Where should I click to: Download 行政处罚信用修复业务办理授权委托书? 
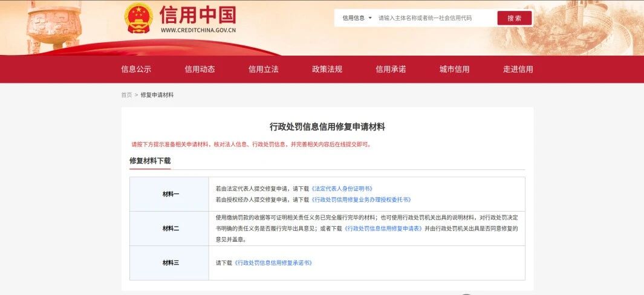[x=361, y=199]
